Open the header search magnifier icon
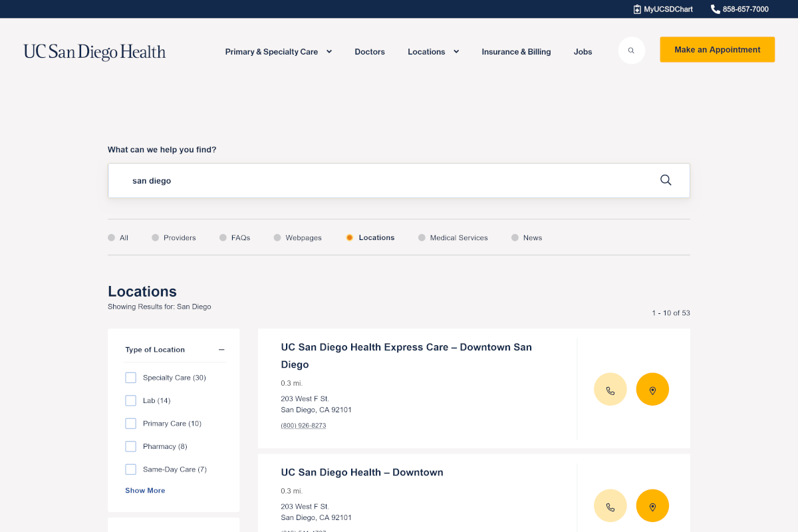 coord(630,50)
